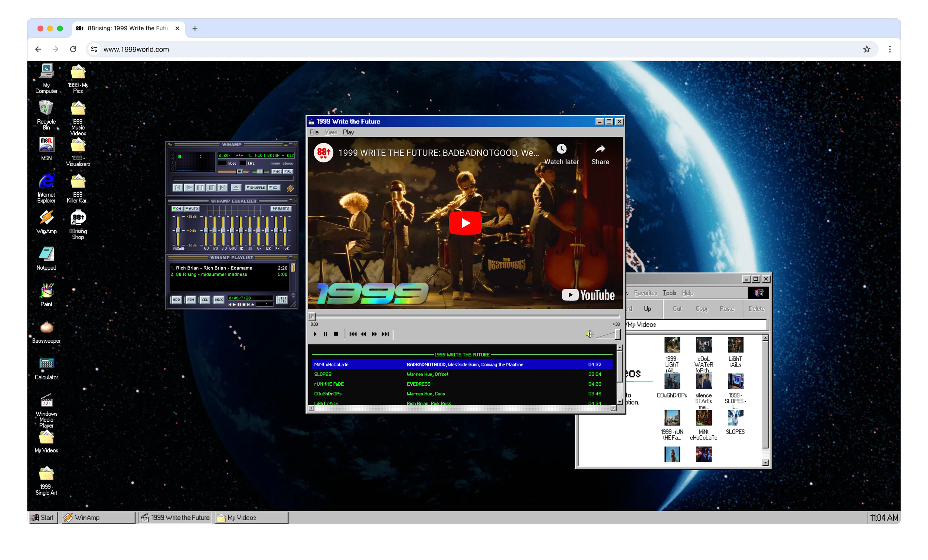Enable SHUFFLE in Winamp
928x560 pixels.
point(256,187)
